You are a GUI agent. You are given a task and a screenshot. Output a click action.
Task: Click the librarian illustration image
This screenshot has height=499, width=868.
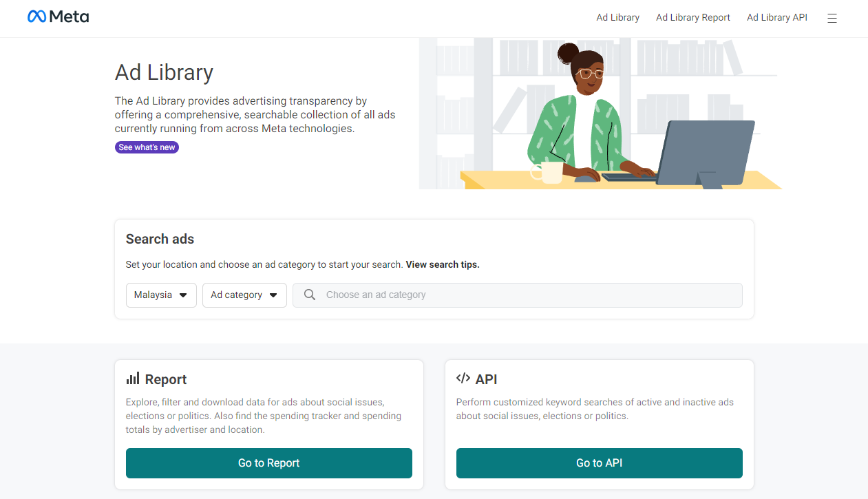pyautogui.click(x=599, y=114)
